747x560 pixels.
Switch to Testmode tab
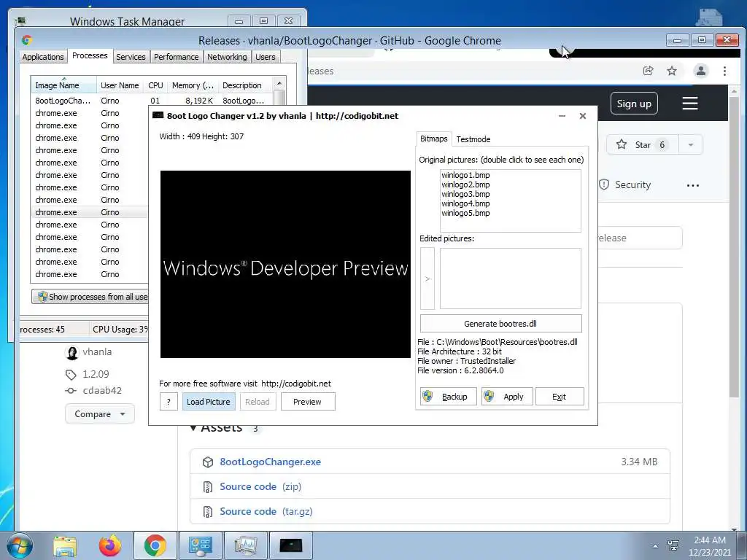click(473, 139)
